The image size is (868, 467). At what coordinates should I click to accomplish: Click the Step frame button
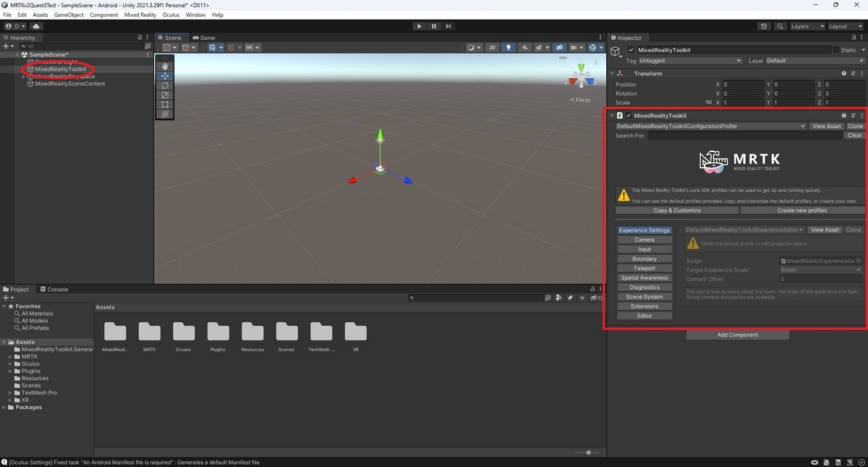(448, 26)
